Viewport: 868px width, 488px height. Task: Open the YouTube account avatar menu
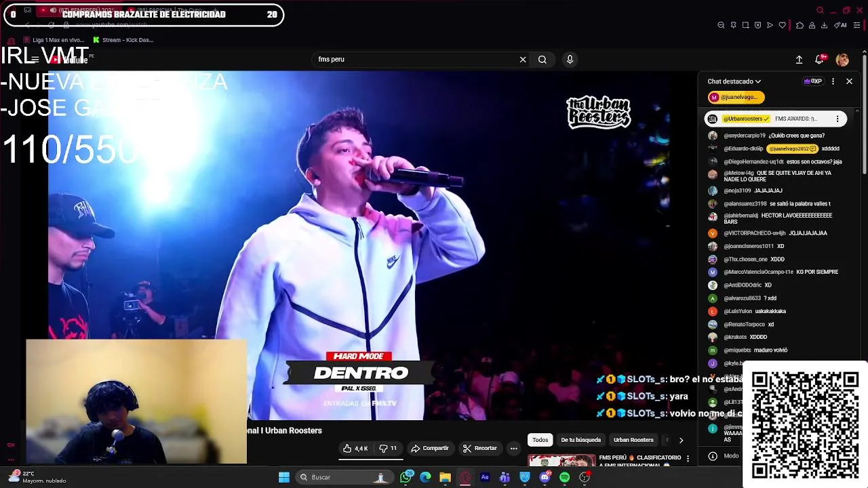[842, 60]
